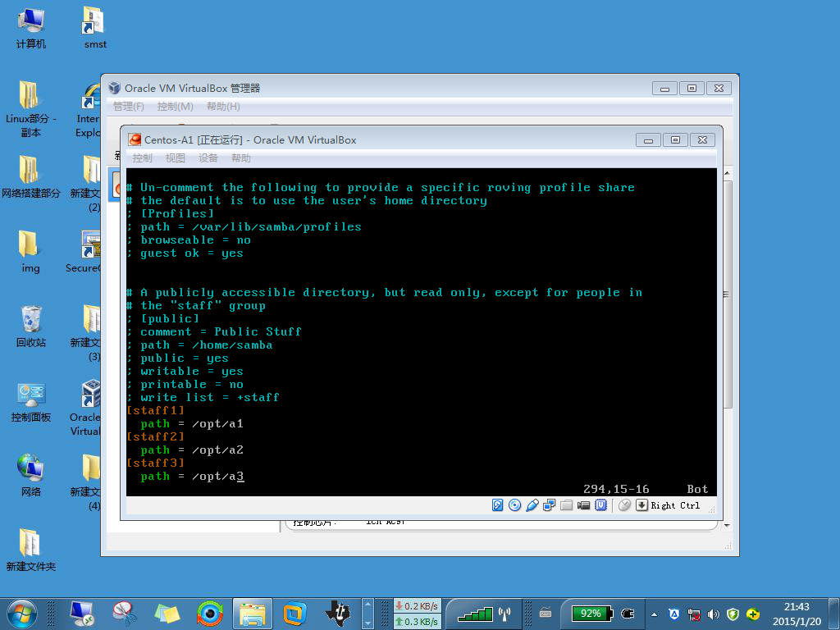Viewport: 840px width, 630px height.
Task: Open 帮助(H) menu in VirtualBox manager window
Action: 223,106
